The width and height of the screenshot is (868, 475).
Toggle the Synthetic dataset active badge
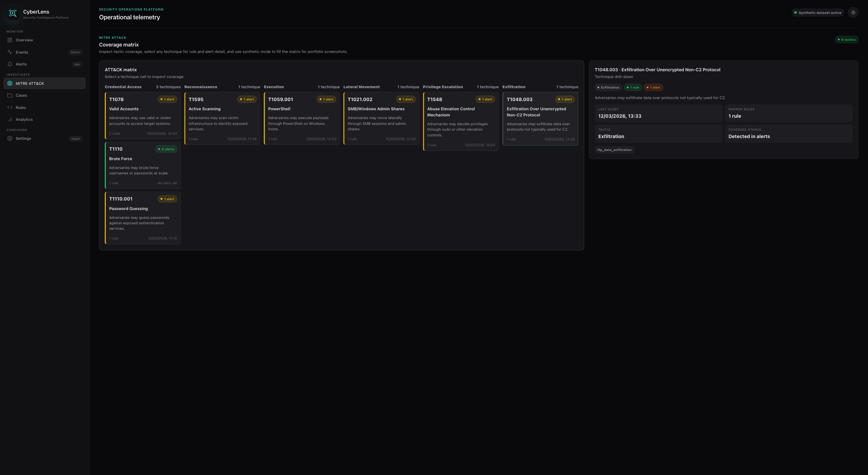point(817,13)
